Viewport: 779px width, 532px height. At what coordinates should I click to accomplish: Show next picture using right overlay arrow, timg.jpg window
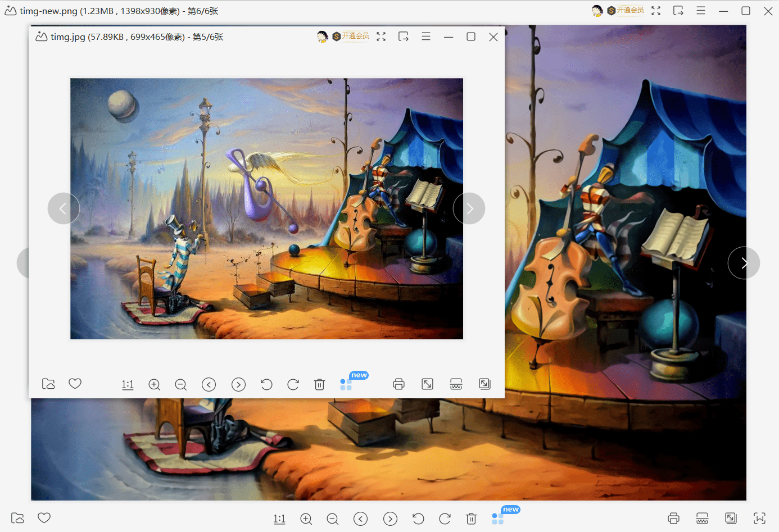point(469,208)
